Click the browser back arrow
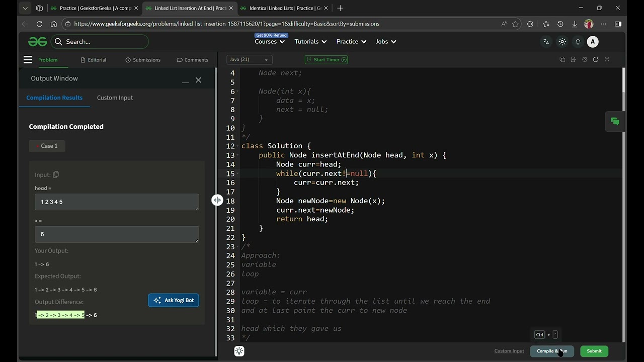644x362 pixels. (x=25, y=24)
